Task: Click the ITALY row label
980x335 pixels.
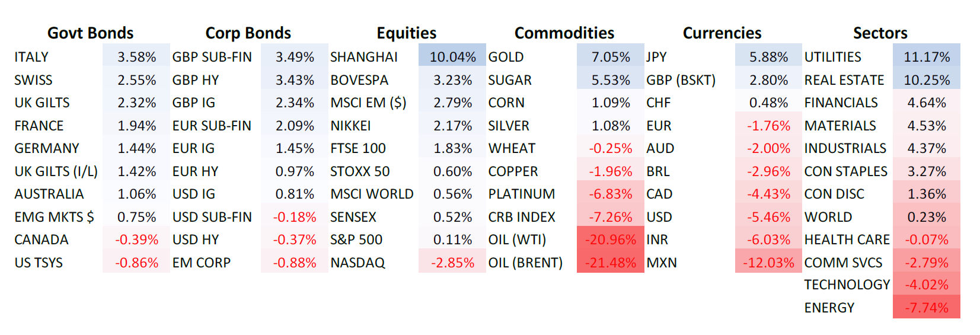Action: (x=31, y=57)
